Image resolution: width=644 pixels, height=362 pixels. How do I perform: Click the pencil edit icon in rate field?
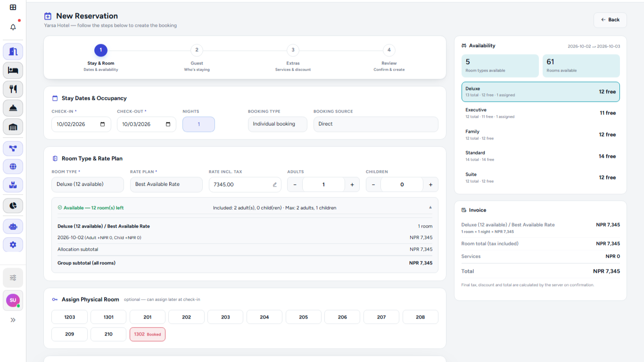pyautogui.click(x=275, y=185)
